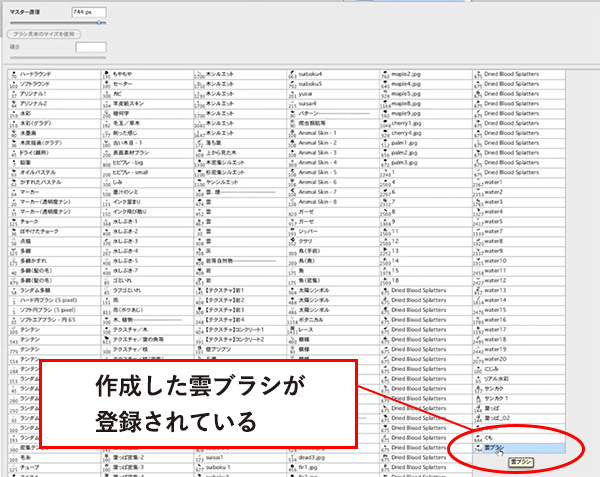Click the empty hardness input field
Image resolution: width=600 pixels, height=477 pixels.
pyautogui.click(x=91, y=47)
